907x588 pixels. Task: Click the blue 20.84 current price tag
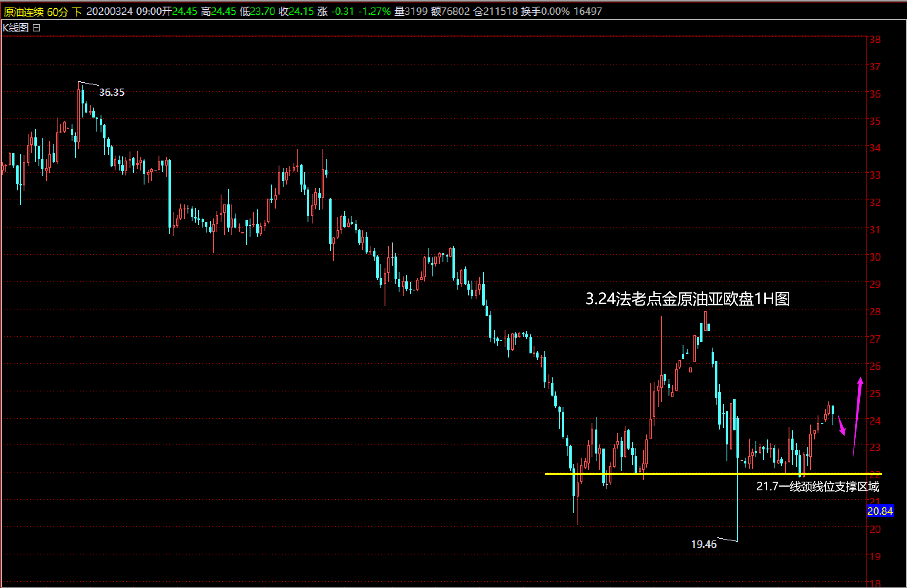coord(880,511)
